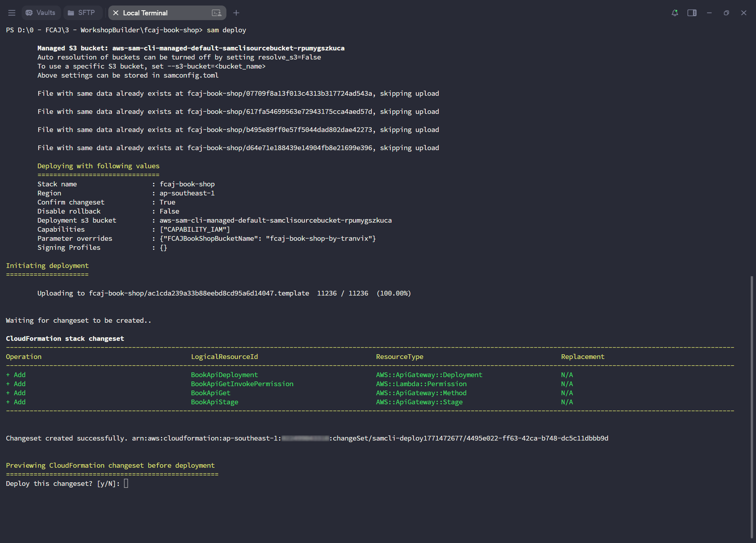
Task: Click AWS::ApiGateway::Stage resource type
Action: coord(419,402)
